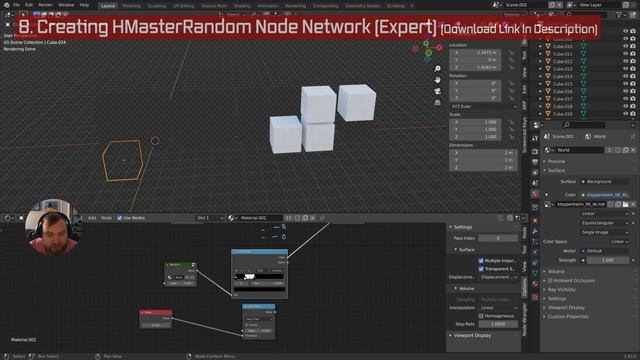Click the Blender logo icon
The image size is (640, 360).
tap(7, 5)
